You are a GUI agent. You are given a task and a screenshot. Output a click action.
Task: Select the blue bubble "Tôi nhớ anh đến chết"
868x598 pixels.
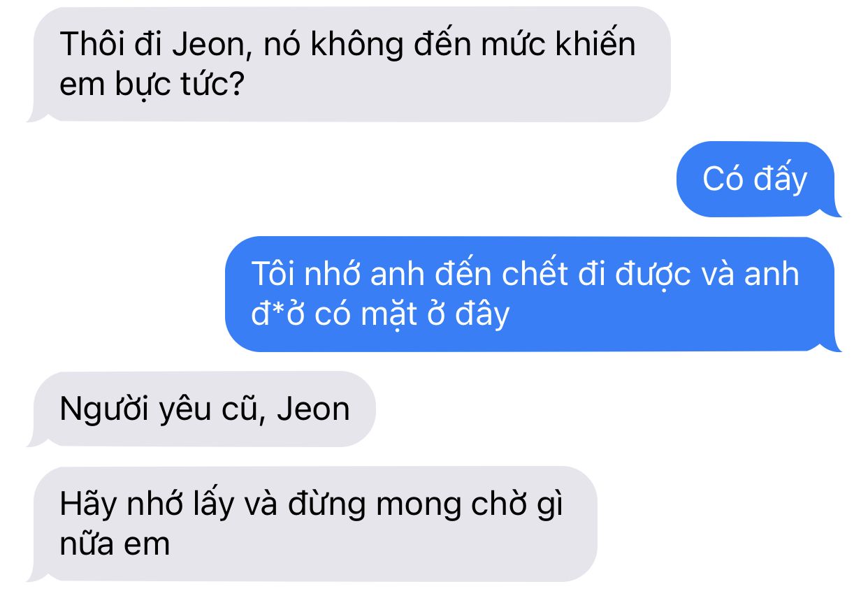533,294
